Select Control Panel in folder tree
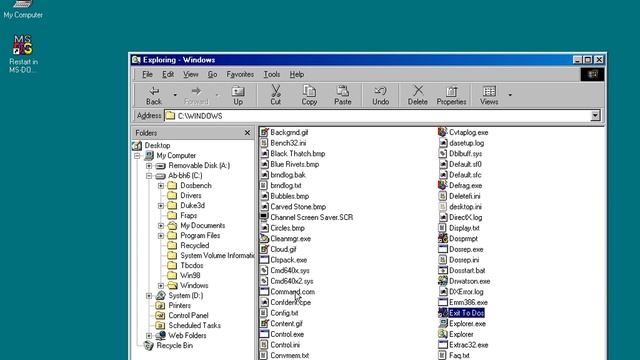640x360 pixels. tap(188, 315)
